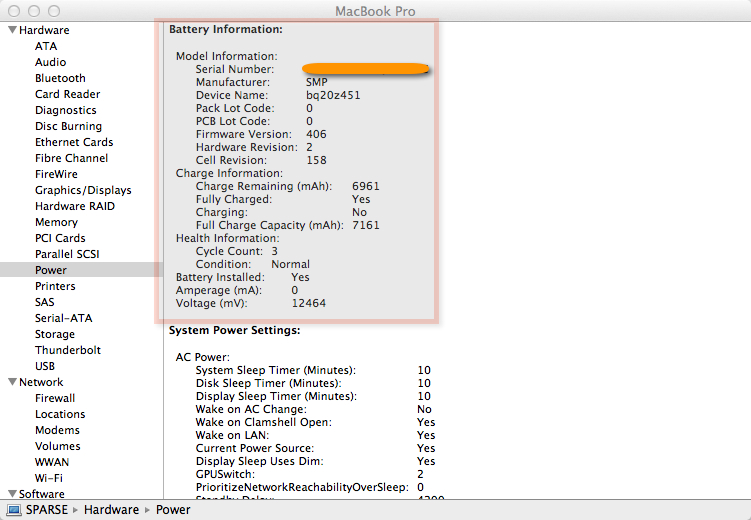Open Memory in the Hardware list
Image resolution: width=751 pixels, height=520 pixels.
56,222
